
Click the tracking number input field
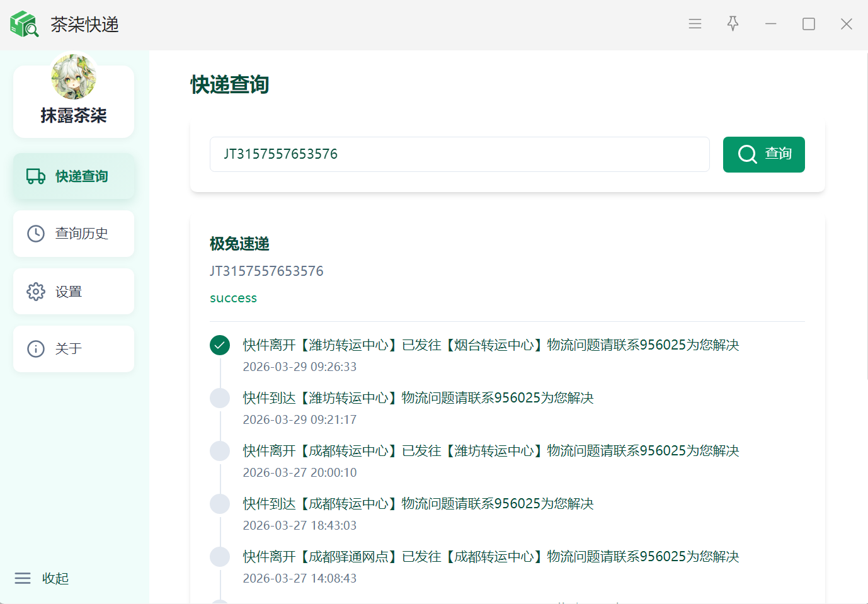point(459,154)
